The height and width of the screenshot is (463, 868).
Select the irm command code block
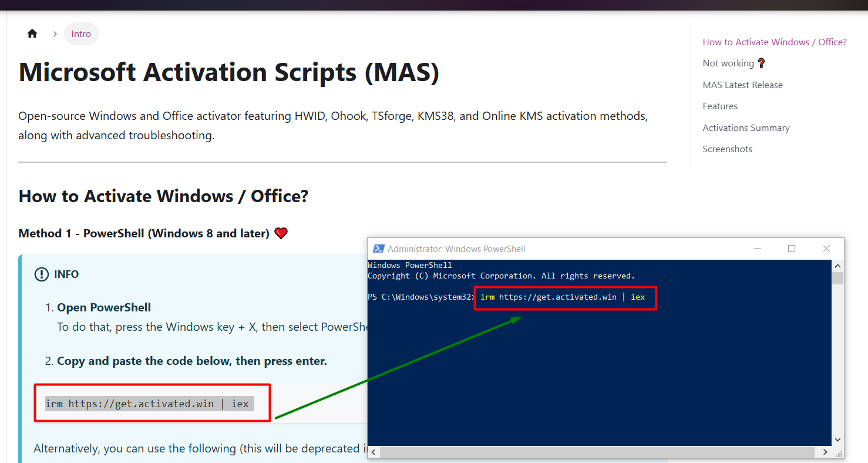149,404
